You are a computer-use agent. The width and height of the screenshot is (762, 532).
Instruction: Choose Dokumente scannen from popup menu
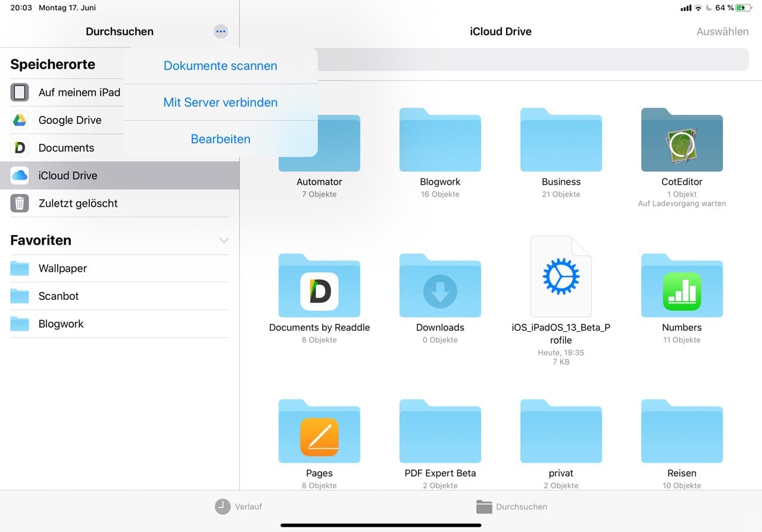click(x=220, y=66)
